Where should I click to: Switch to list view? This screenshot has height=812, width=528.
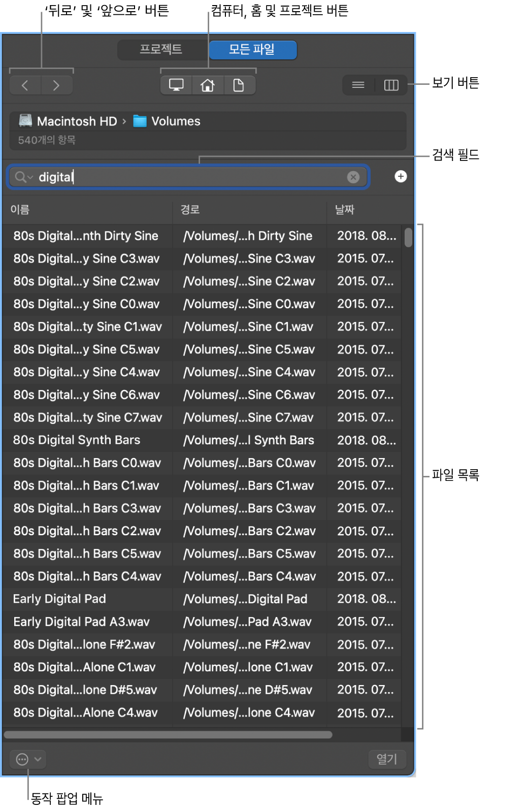(358, 85)
